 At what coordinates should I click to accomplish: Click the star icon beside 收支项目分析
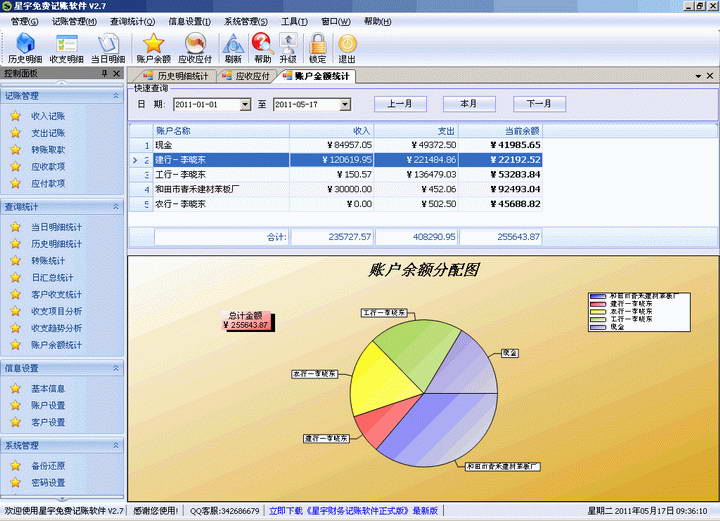point(16,311)
